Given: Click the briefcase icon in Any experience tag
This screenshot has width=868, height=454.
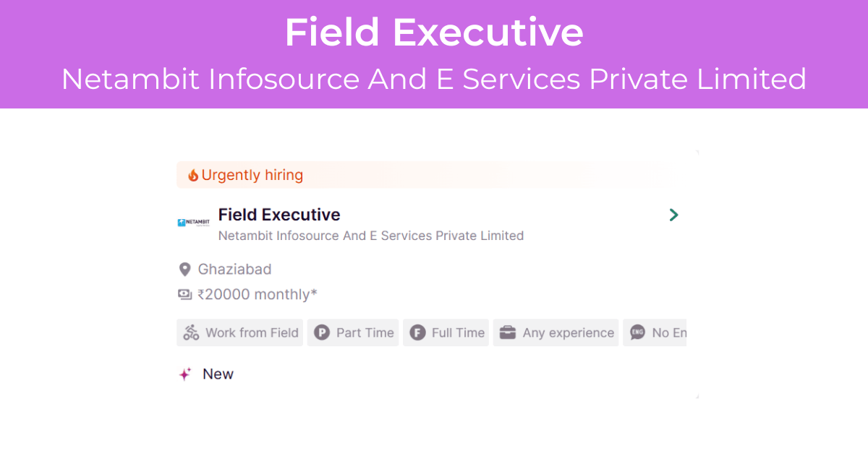Looking at the screenshot, I should 508,333.
